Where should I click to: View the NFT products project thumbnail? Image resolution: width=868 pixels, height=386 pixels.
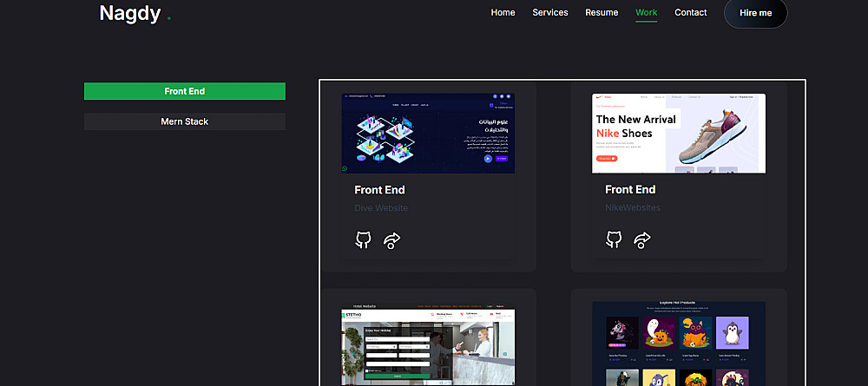coord(679,343)
